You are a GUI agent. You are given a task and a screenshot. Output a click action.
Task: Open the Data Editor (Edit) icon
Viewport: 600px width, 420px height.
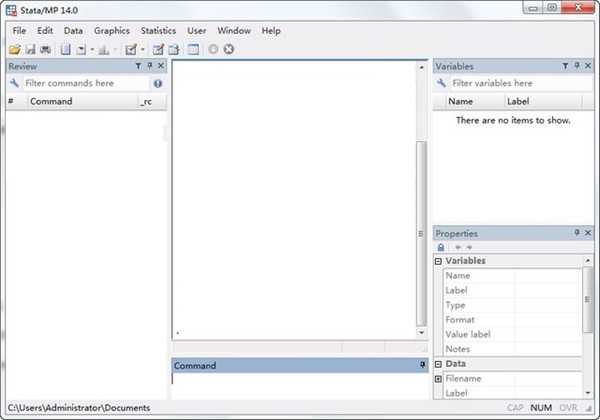(x=158, y=49)
